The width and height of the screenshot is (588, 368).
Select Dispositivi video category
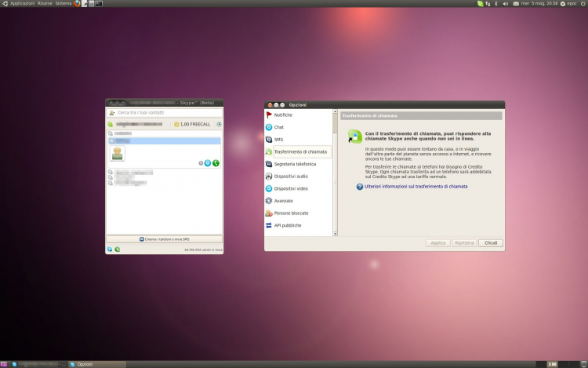[x=291, y=188]
